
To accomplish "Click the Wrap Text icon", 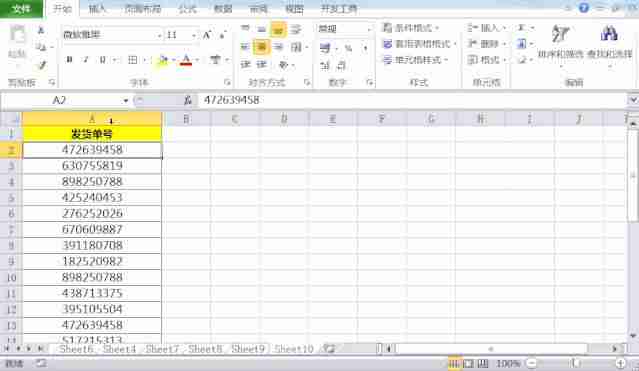I will pyautogui.click(x=296, y=29).
